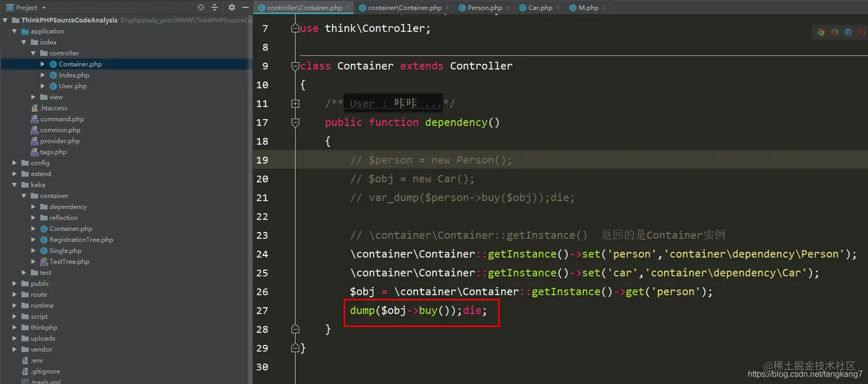Image resolution: width=868 pixels, height=384 pixels.
Task: Close the container\Container.php tab
Action: pyautogui.click(x=447, y=7)
